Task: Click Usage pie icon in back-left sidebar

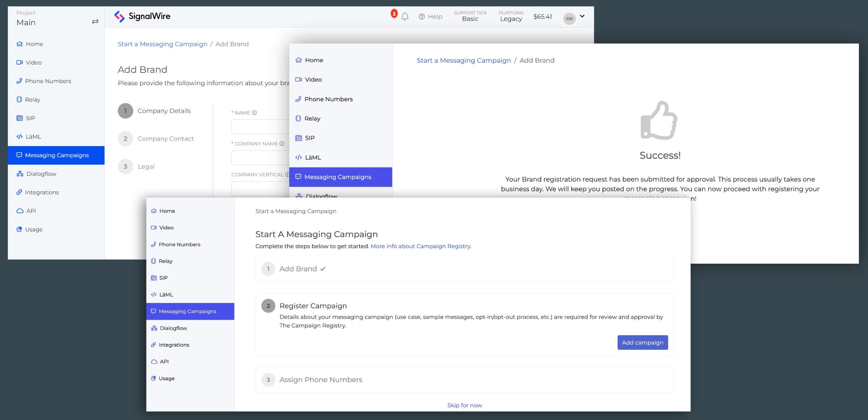Action: pyautogui.click(x=19, y=229)
